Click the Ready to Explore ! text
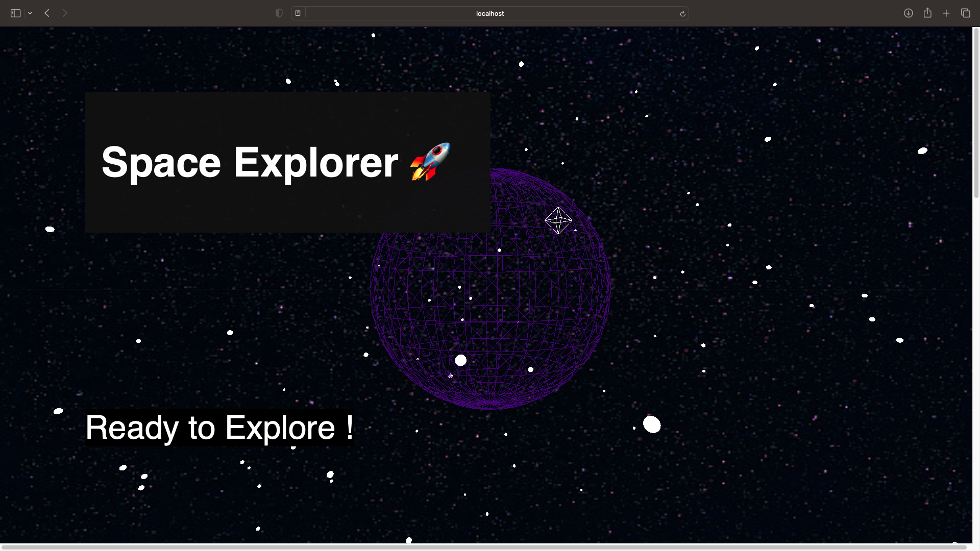The image size is (980, 551). click(x=219, y=428)
